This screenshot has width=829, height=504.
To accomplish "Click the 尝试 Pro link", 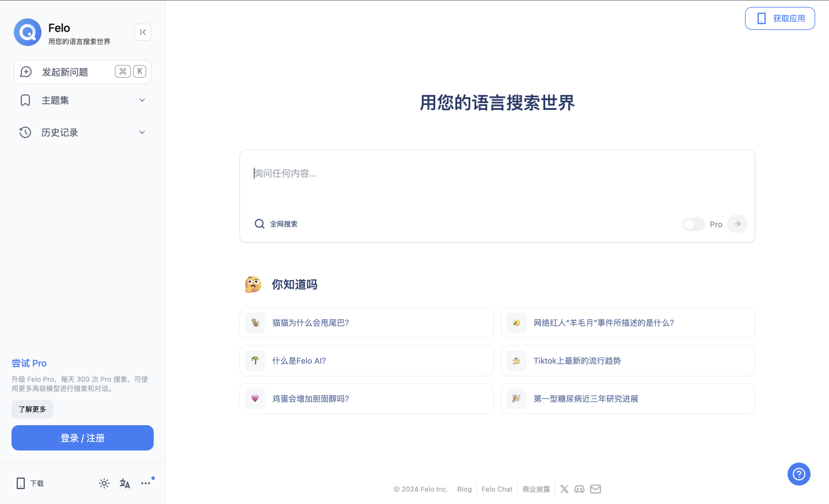I will [29, 363].
